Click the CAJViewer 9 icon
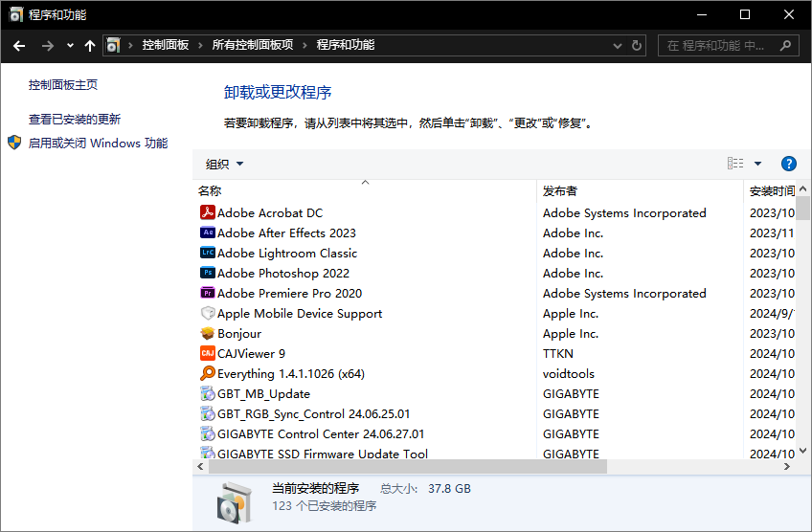Image resolution: width=812 pixels, height=532 pixels. click(208, 353)
